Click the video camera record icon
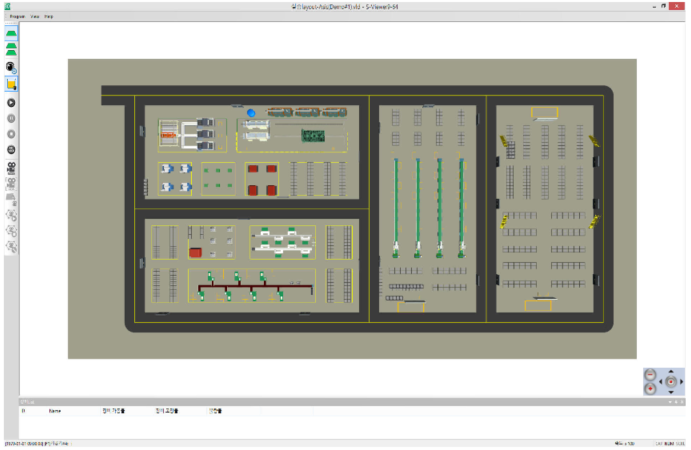 point(11,166)
